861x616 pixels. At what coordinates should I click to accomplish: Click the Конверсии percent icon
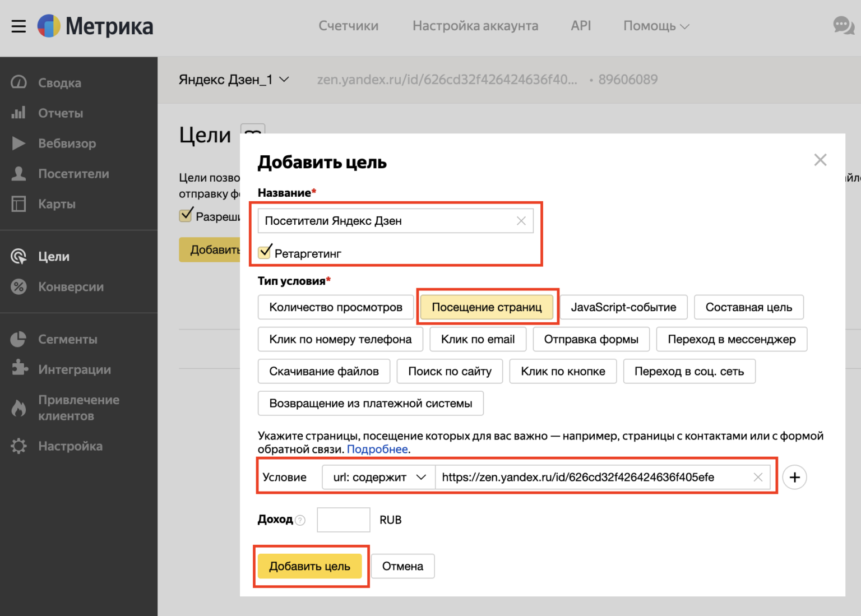[x=18, y=286]
